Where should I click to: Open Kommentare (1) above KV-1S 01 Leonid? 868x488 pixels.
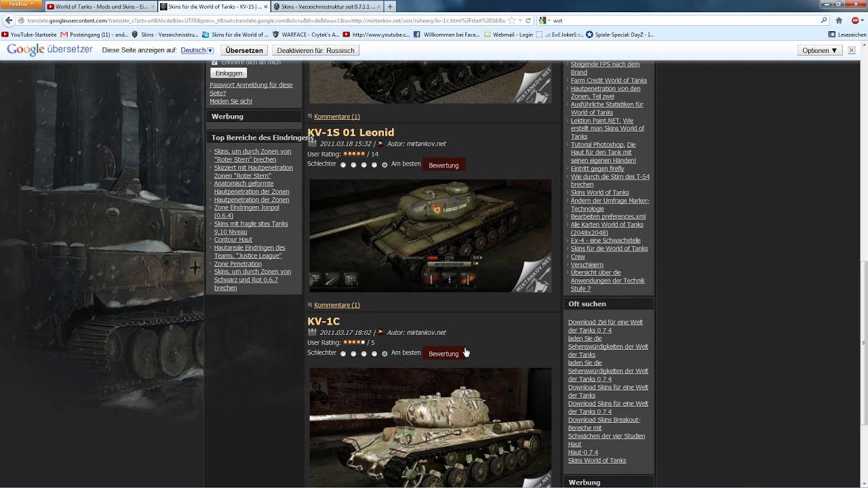pyautogui.click(x=337, y=117)
